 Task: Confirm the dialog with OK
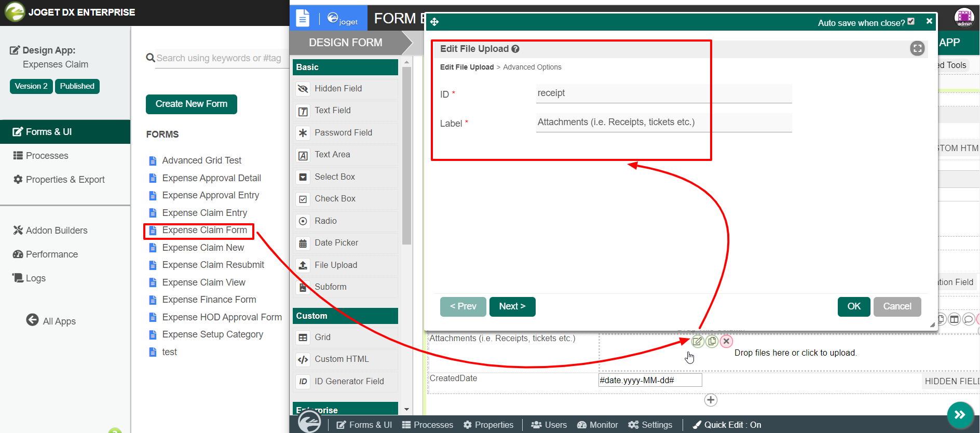(854, 306)
